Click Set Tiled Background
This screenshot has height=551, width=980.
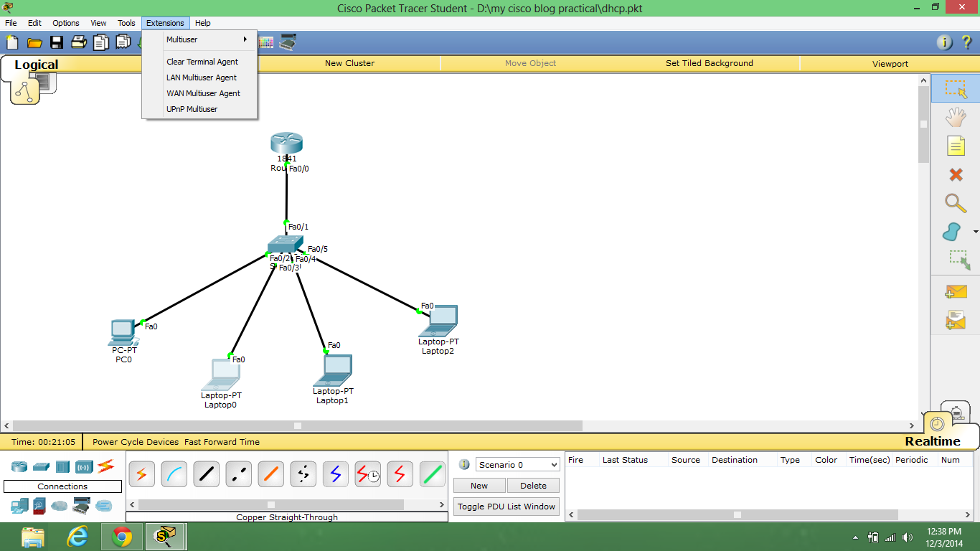pyautogui.click(x=710, y=63)
